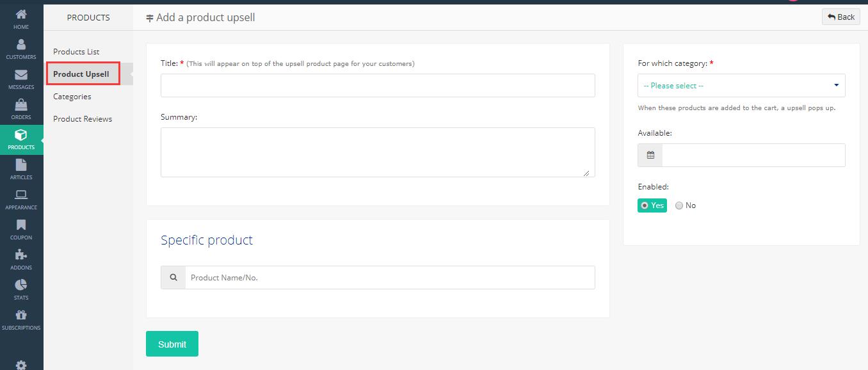Image resolution: width=868 pixels, height=370 pixels.
Task: Go to the Customers icon
Action: [21, 44]
